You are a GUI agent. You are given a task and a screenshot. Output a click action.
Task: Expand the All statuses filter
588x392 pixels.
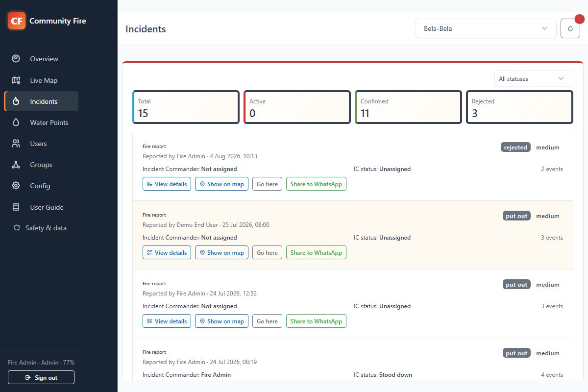(534, 78)
